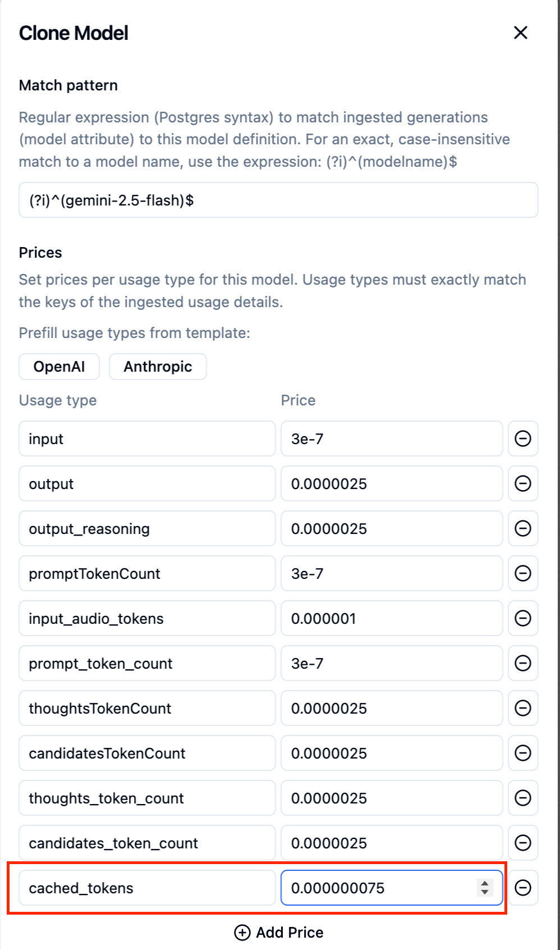Delete the promptTokenCount price row
Viewport: 560px width, 950px height.
pyautogui.click(x=523, y=573)
